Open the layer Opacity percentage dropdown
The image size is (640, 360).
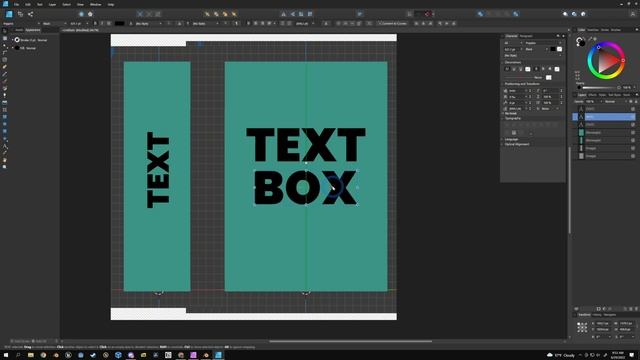point(594,101)
